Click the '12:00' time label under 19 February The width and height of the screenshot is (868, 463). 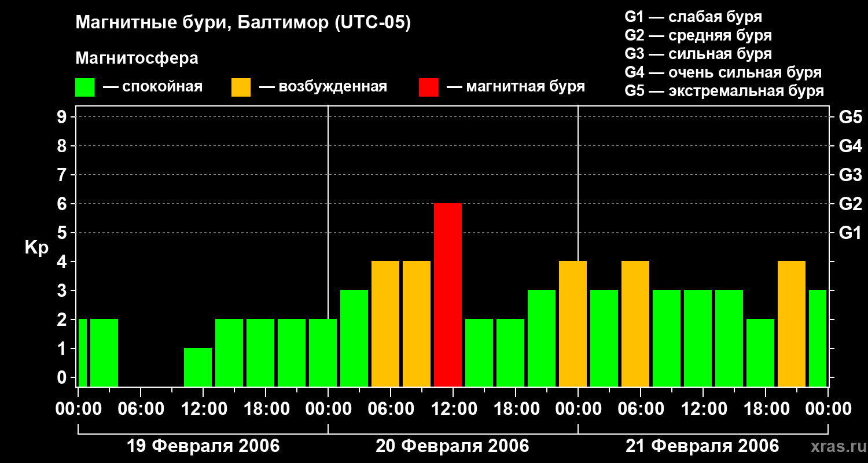point(203,409)
